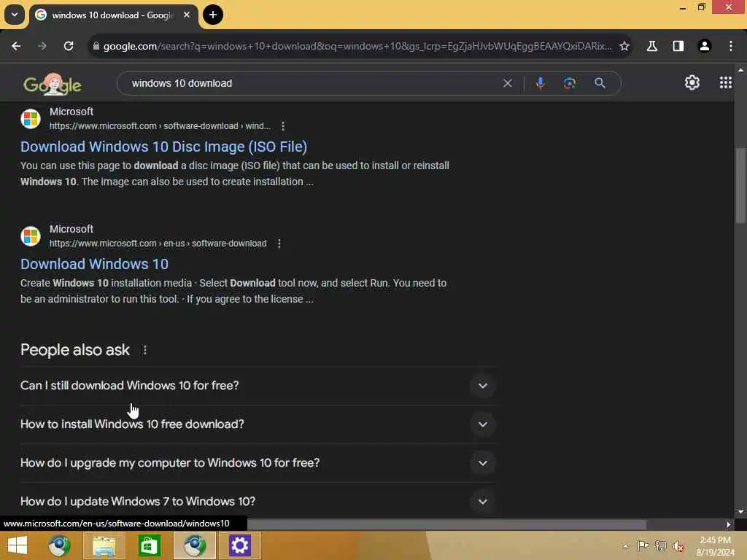Click the browser forward arrow
The width and height of the screenshot is (747, 560).
pyautogui.click(x=42, y=46)
